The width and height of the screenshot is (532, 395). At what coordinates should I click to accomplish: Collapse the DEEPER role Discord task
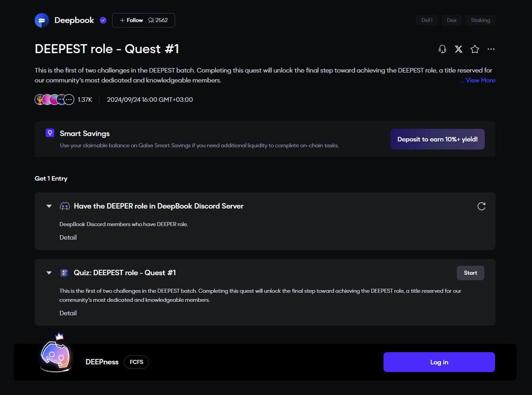point(49,206)
